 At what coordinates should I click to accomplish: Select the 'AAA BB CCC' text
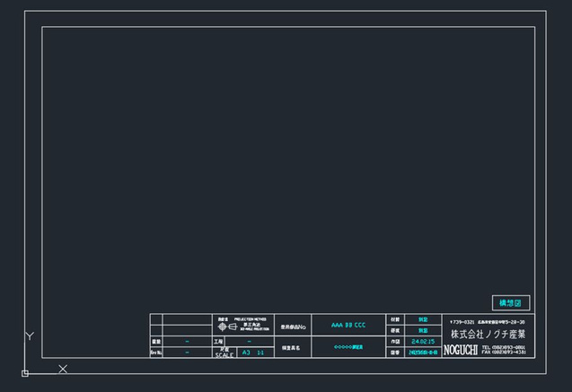point(348,325)
